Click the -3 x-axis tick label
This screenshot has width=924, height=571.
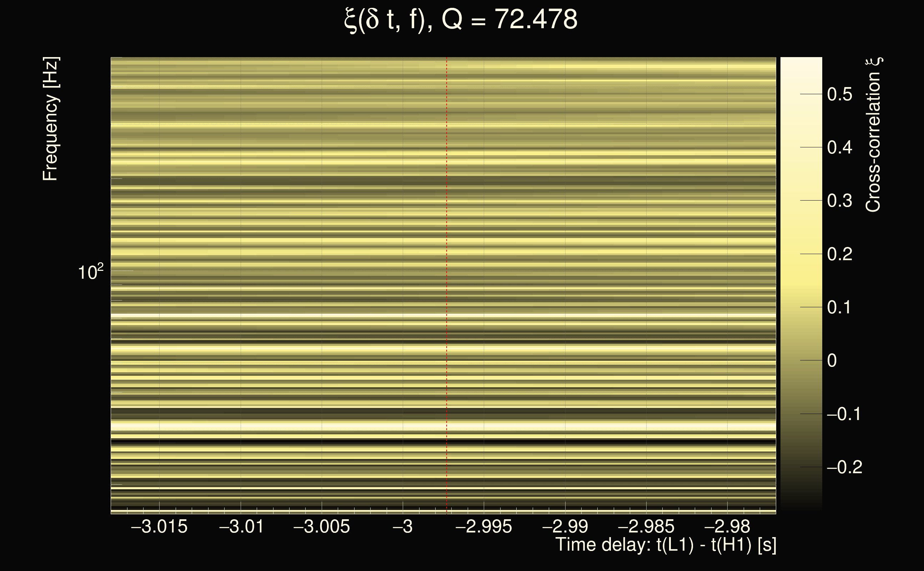coord(403,526)
